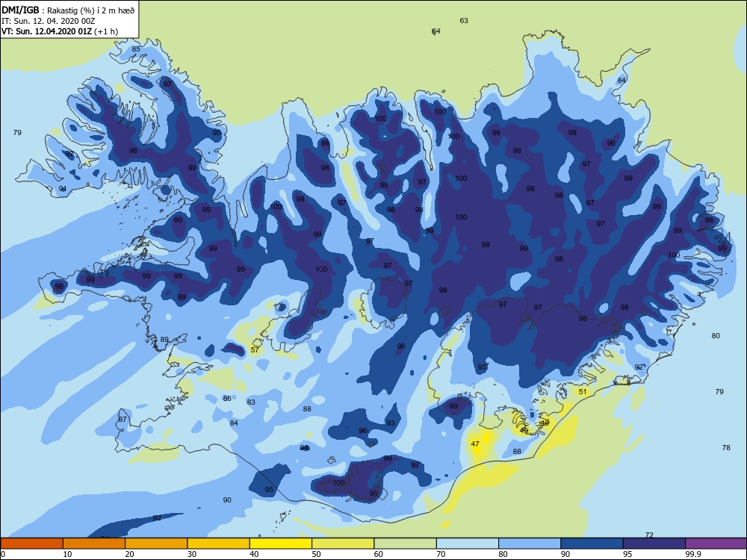Click the dark orange 0–10 legend swatch
Screen dimensions: 747x560
click(x=31, y=544)
